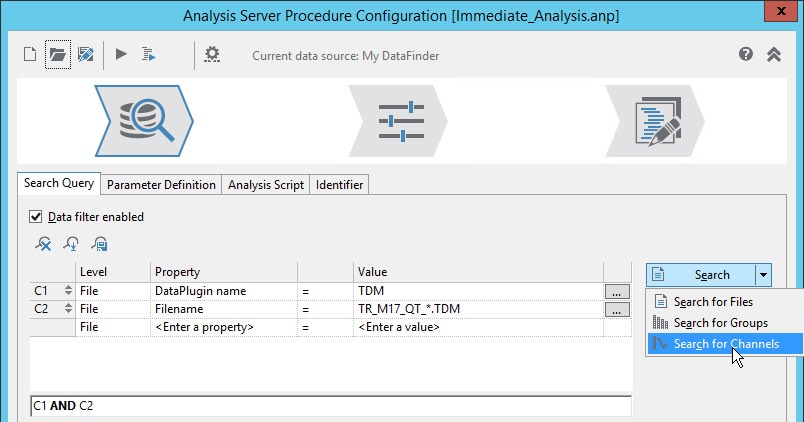Screen dimensions: 804x422
Task: Open the Parameter Definition tab
Action: coord(161,185)
